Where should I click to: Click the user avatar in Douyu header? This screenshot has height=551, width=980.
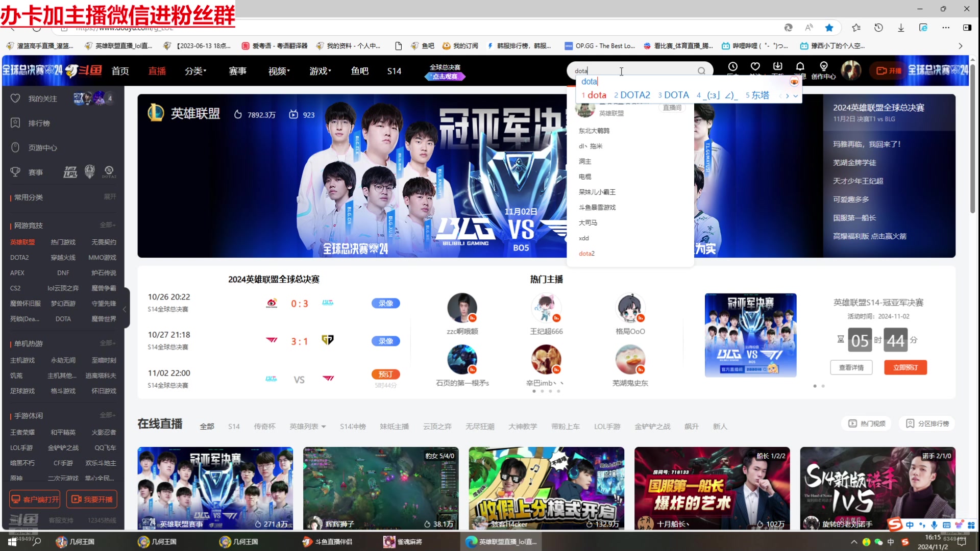click(x=851, y=70)
